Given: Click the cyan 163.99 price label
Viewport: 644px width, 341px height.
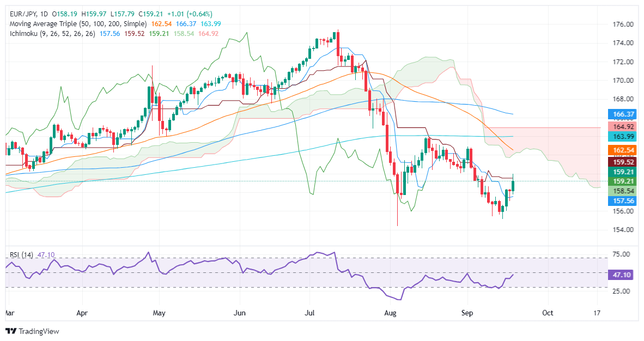Looking at the screenshot, I should [623, 136].
